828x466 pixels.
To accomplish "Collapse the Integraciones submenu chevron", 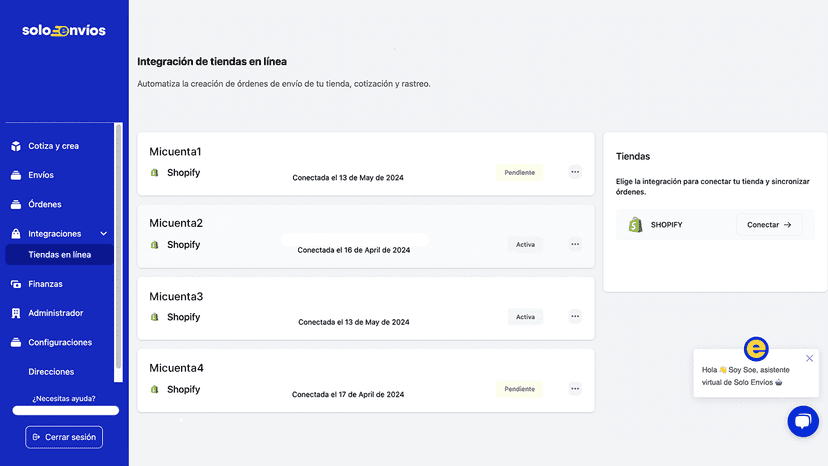I will (x=104, y=234).
